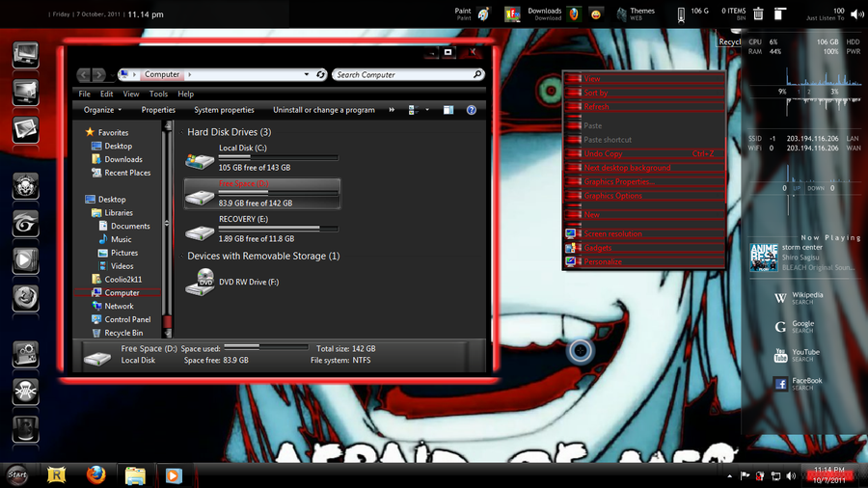Open the Start orb button
Viewport: 868px width, 488px height.
(17, 474)
